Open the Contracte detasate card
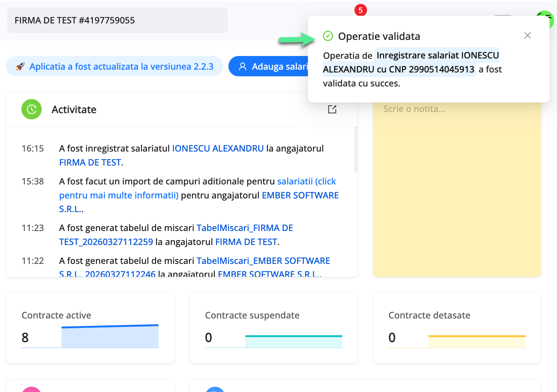 457,328
